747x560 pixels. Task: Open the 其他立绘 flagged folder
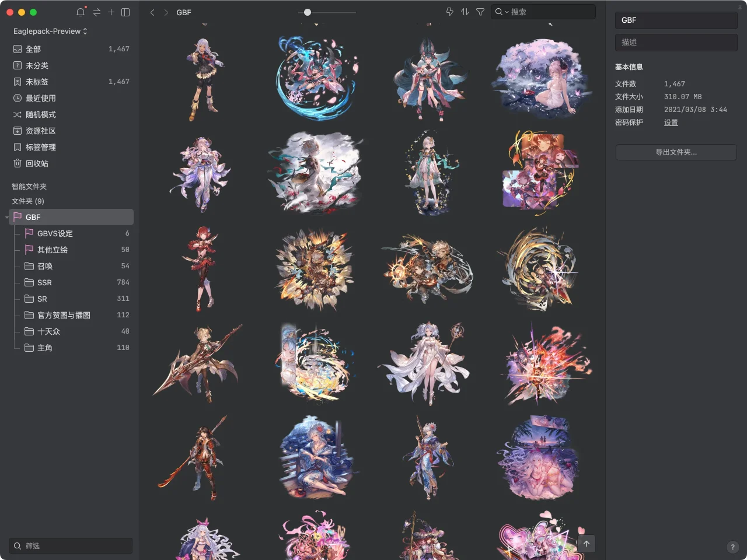click(71, 250)
